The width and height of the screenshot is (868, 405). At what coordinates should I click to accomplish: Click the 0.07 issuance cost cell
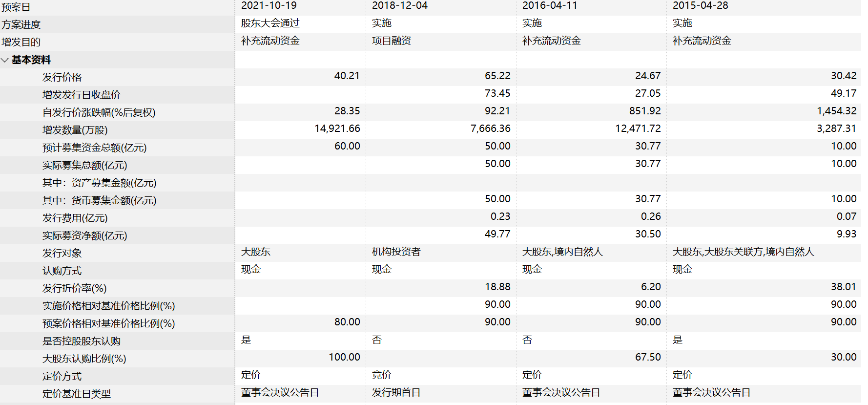[847, 216]
